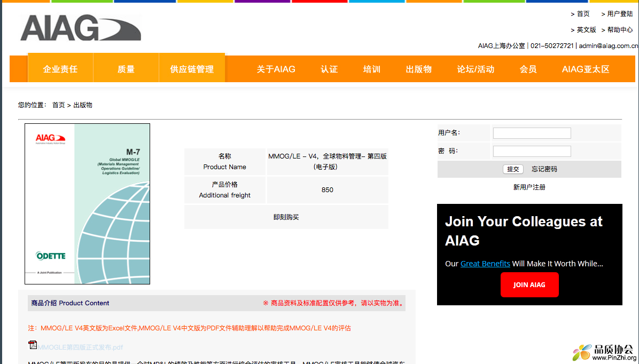The width and height of the screenshot is (639, 364).
Task: Select 供应链管理 in the navigation bar
Action: point(192,69)
